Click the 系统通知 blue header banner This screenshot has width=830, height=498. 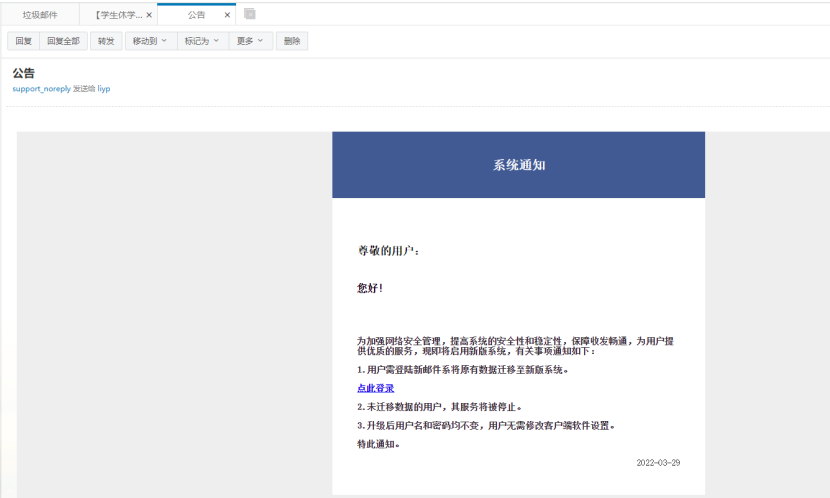(518, 165)
